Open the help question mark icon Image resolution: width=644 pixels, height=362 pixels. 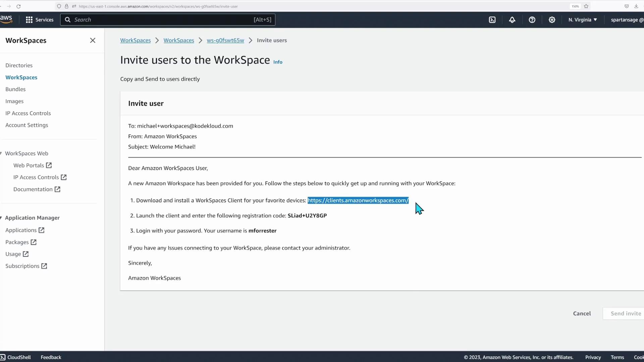(532, 20)
